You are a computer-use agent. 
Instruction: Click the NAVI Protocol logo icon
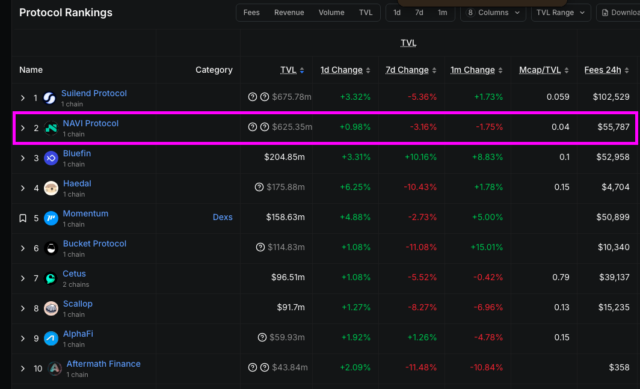51,128
